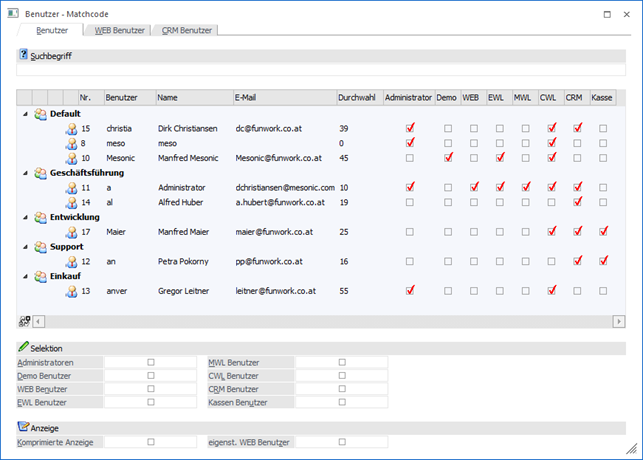643x460 pixels.
Task: Uncheck Administrator for Gregor Leitner
Action: click(408, 291)
